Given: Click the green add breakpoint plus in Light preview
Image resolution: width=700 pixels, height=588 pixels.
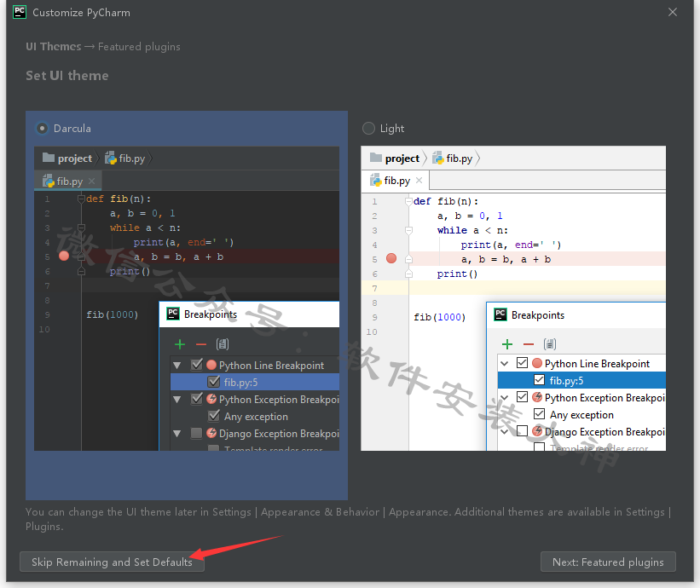Looking at the screenshot, I should [507, 344].
